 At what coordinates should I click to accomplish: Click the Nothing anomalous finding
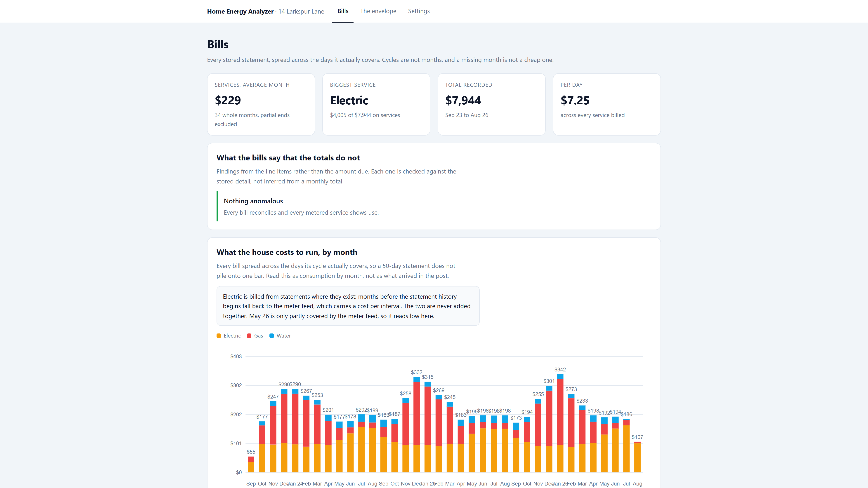pos(434,206)
